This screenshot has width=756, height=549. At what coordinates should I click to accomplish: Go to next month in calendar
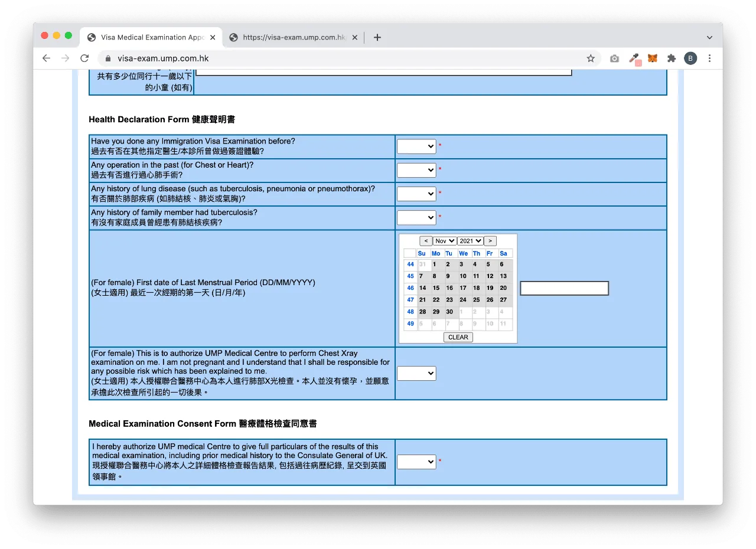click(490, 241)
